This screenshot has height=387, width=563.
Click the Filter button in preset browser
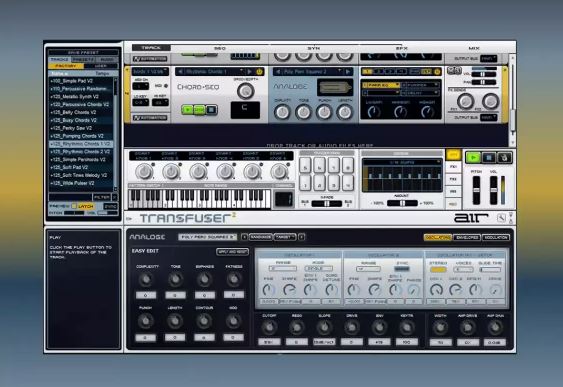(102, 197)
